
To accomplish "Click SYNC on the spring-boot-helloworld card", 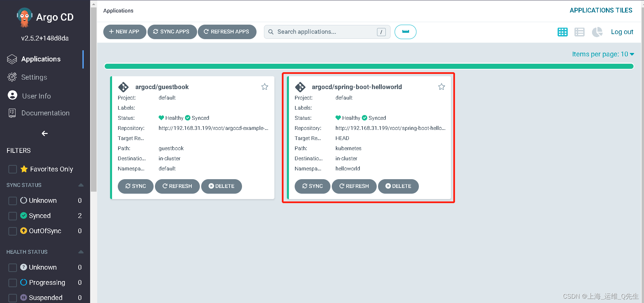I will pos(313,186).
